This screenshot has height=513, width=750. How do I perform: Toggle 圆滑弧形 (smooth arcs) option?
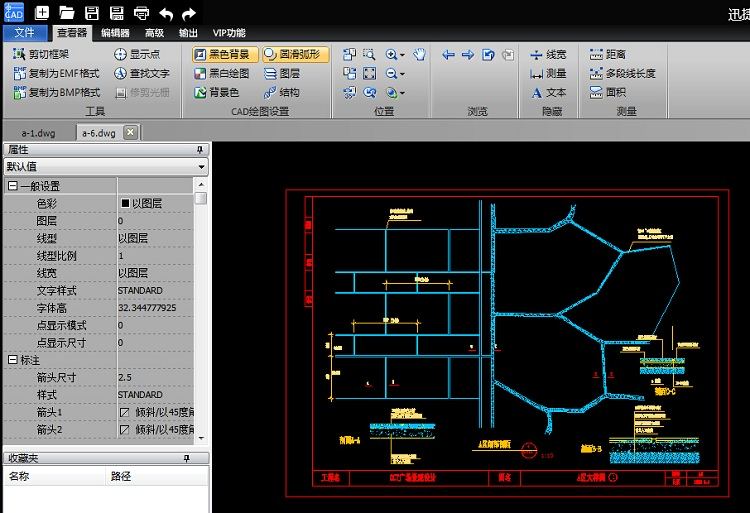292,55
